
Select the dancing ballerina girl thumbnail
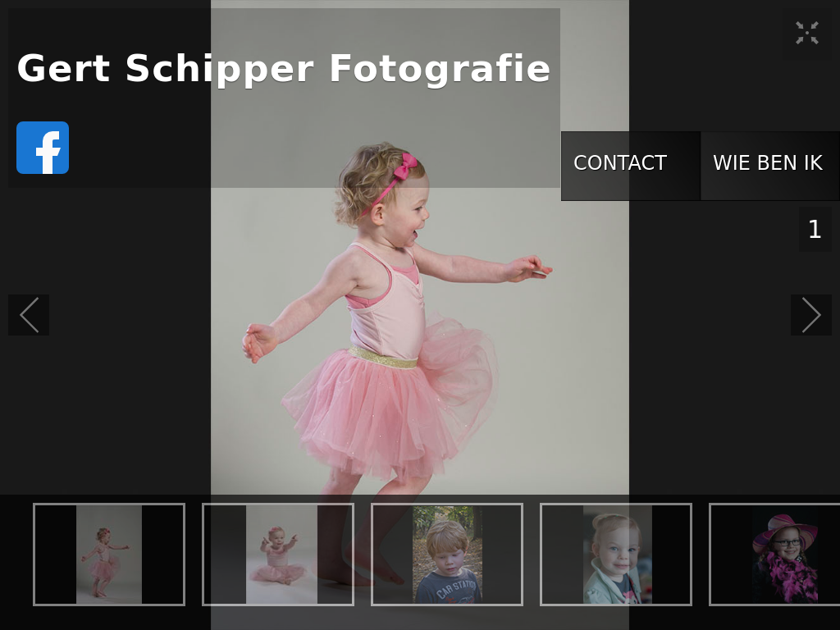108,555
